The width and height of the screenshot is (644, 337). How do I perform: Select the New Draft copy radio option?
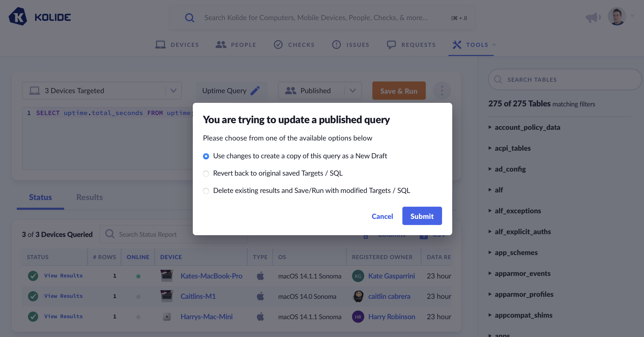[x=206, y=156]
